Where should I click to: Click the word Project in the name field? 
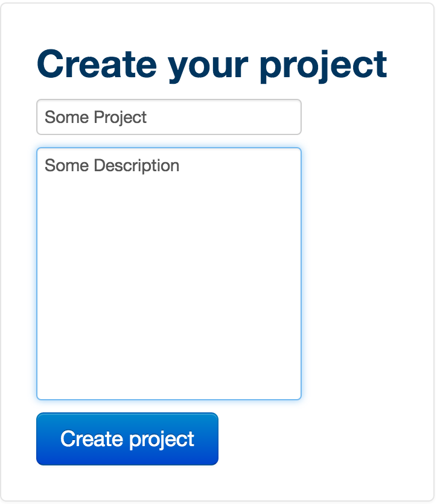120,118
